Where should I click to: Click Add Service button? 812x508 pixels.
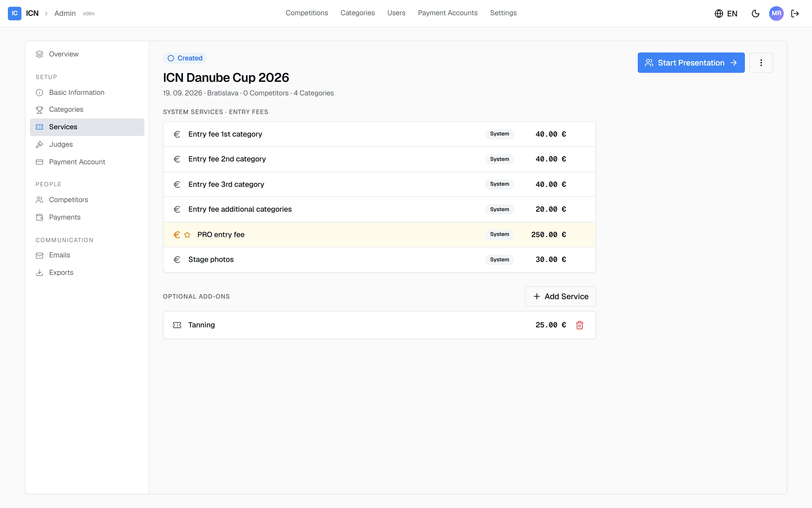[560, 296]
